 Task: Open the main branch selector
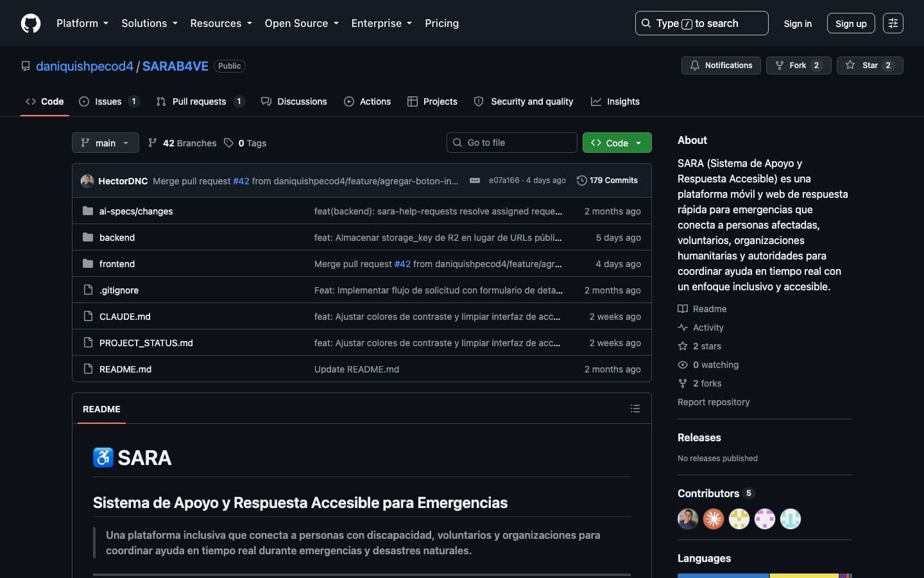click(x=105, y=143)
